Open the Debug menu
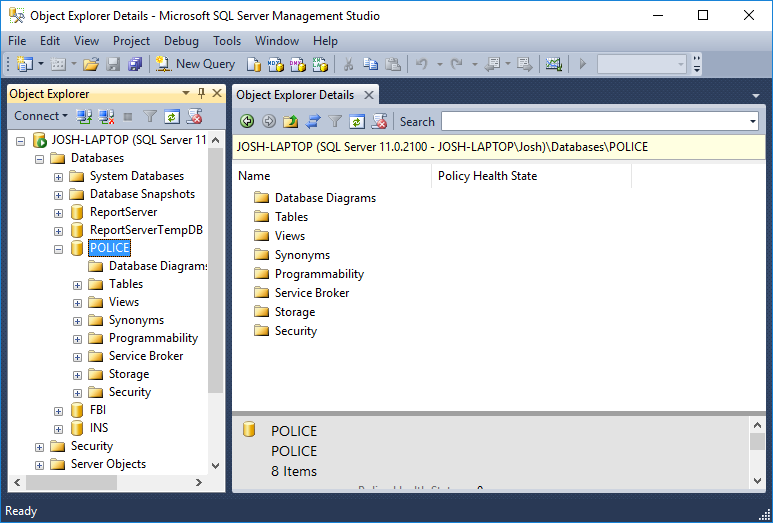The width and height of the screenshot is (773, 523). point(181,41)
